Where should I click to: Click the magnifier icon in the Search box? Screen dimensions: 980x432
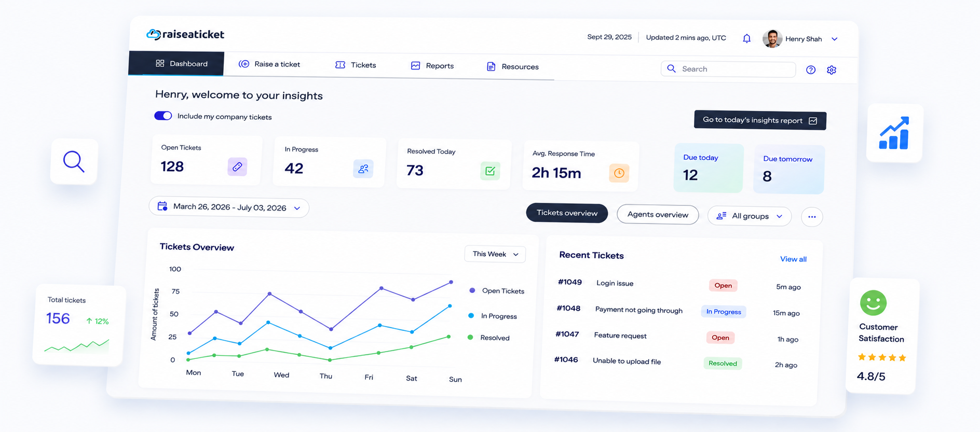(x=671, y=68)
